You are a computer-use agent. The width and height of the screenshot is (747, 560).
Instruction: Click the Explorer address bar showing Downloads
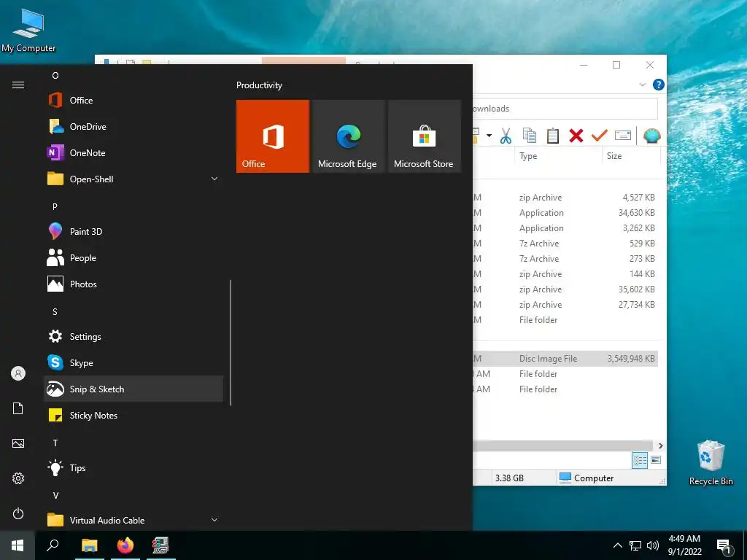click(x=565, y=109)
